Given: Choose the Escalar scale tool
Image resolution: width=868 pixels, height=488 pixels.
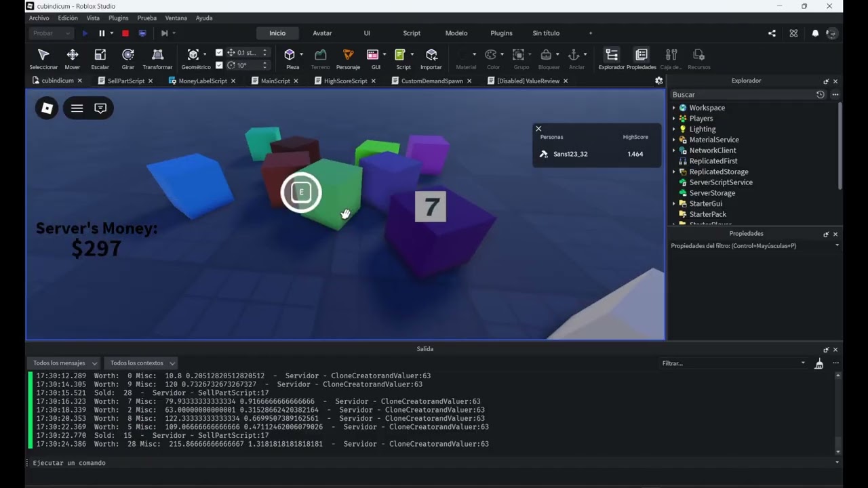Looking at the screenshot, I should 100,59.
